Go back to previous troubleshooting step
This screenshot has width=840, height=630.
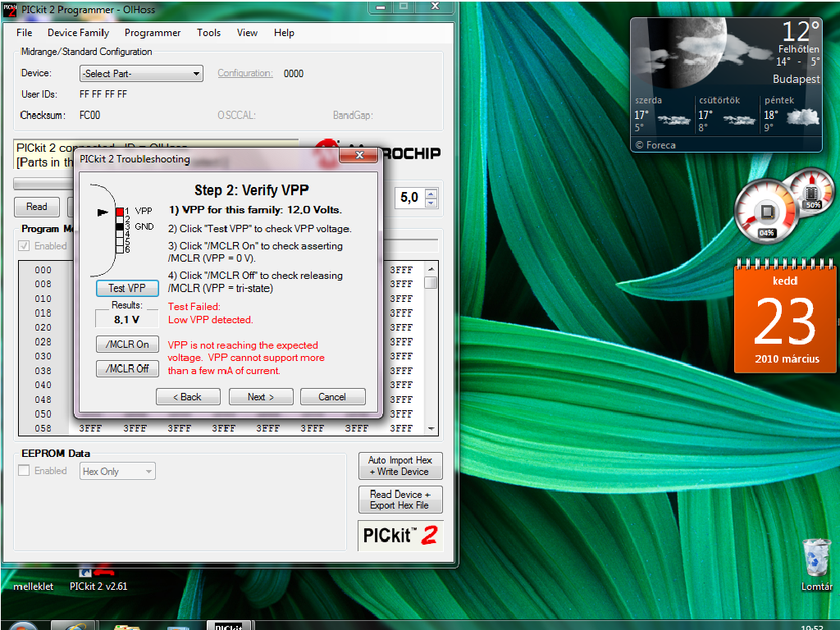tap(188, 397)
